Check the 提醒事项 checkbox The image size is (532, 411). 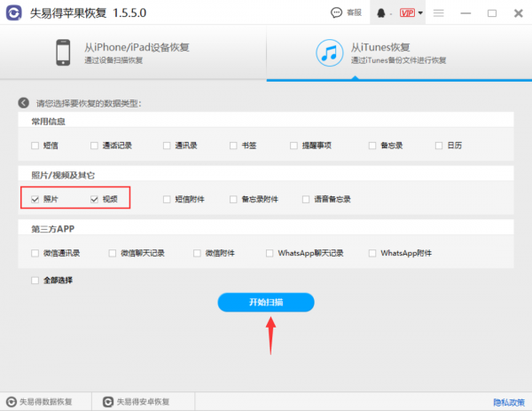tap(293, 146)
